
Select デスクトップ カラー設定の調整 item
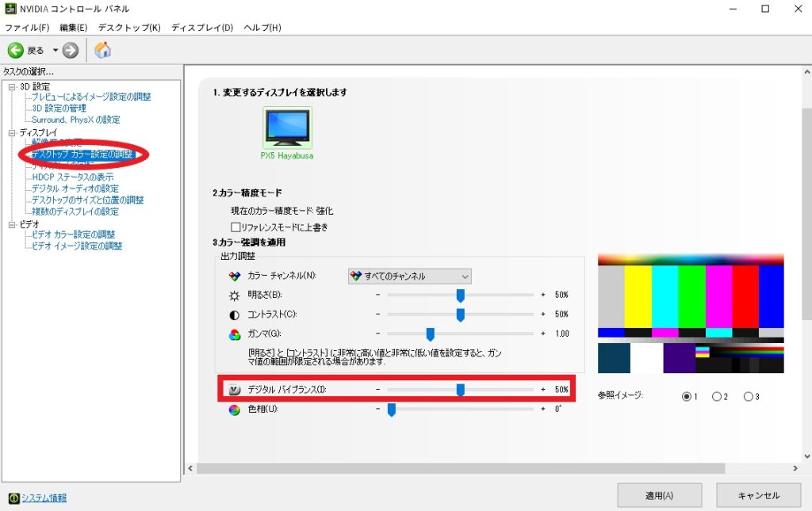pos(82,154)
